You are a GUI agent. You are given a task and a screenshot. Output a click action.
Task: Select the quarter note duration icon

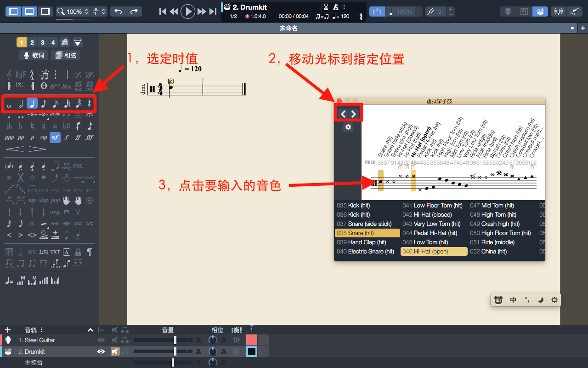click(x=31, y=103)
